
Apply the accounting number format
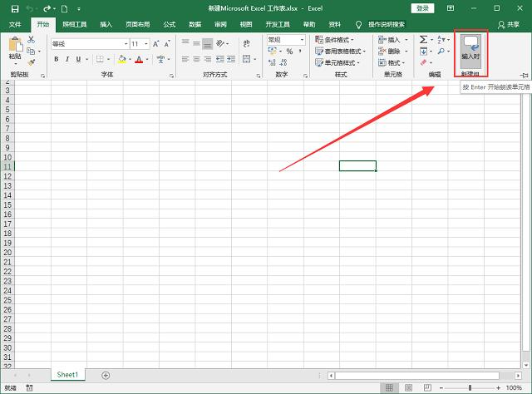pyautogui.click(x=272, y=51)
